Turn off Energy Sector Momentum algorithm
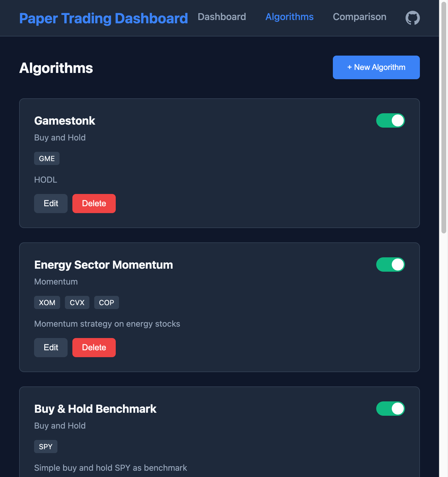 click(x=391, y=265)
